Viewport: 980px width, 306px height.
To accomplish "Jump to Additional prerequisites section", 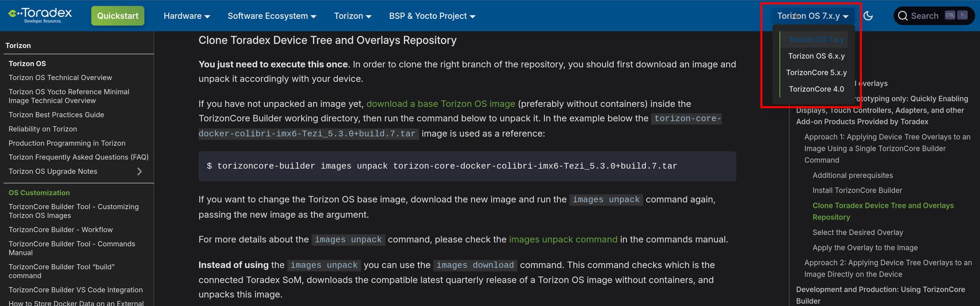I will point(852,175).
